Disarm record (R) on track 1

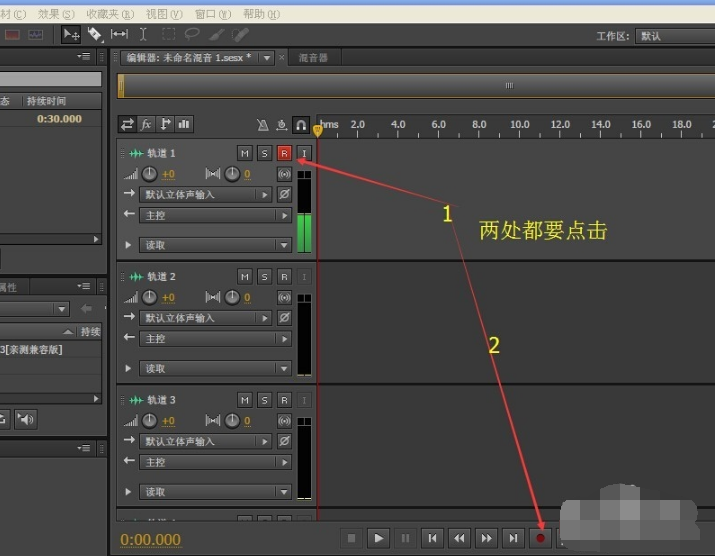pos(284,153)
